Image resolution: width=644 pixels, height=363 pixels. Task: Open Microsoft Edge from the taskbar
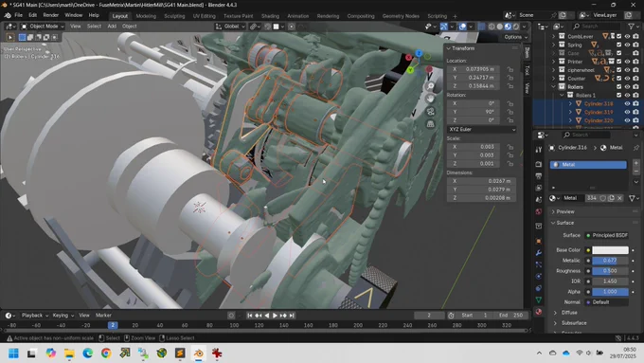click(x=87, y=354)
